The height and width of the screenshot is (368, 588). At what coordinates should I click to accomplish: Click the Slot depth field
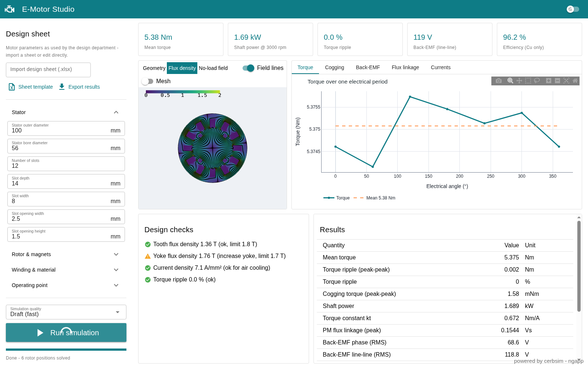click(66, 181)
